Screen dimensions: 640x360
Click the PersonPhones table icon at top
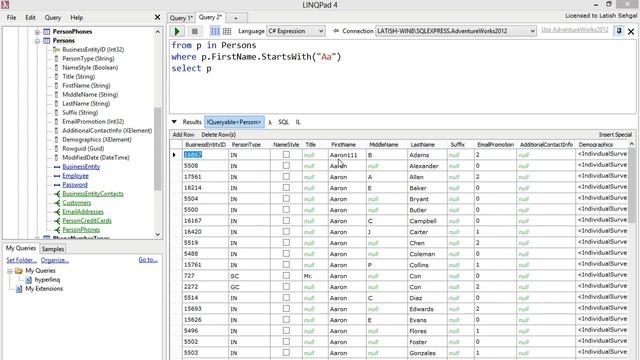[x=47, y=31]
